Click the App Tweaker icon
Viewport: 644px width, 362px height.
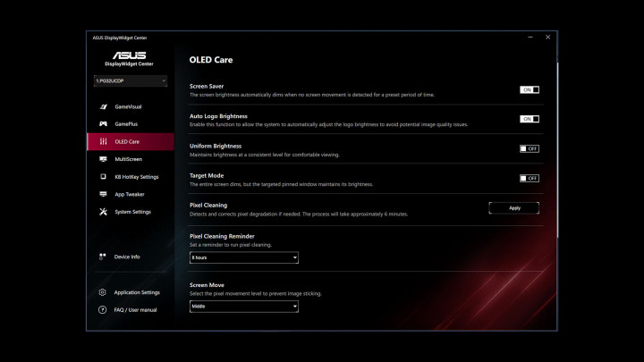[x=103, y=194]
